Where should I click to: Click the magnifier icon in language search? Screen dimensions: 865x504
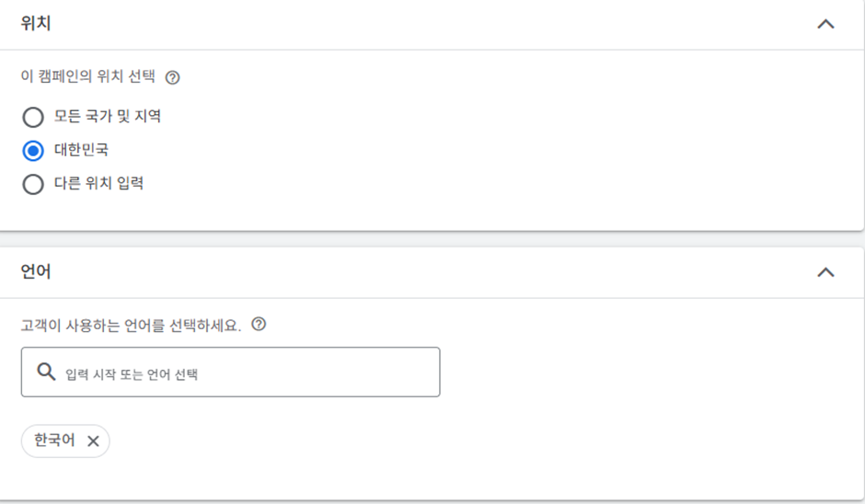pos(46,372)
